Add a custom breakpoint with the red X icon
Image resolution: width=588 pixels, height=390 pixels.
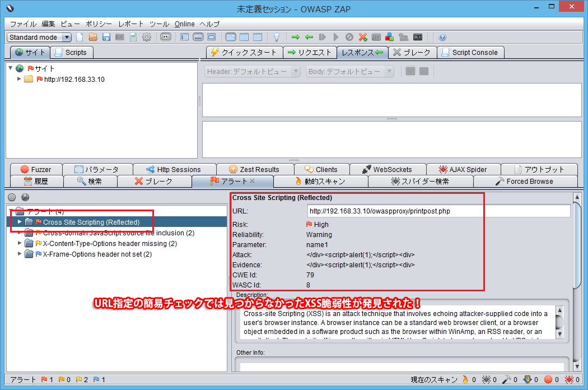(363, 37)
